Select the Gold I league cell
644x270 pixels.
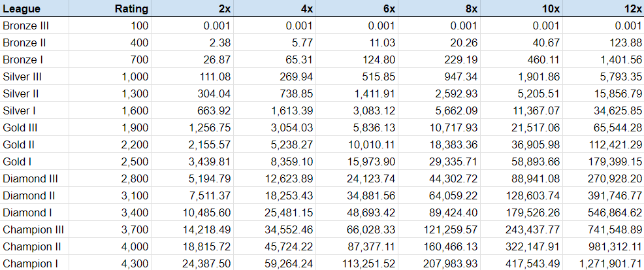click(x=18, y=161)
